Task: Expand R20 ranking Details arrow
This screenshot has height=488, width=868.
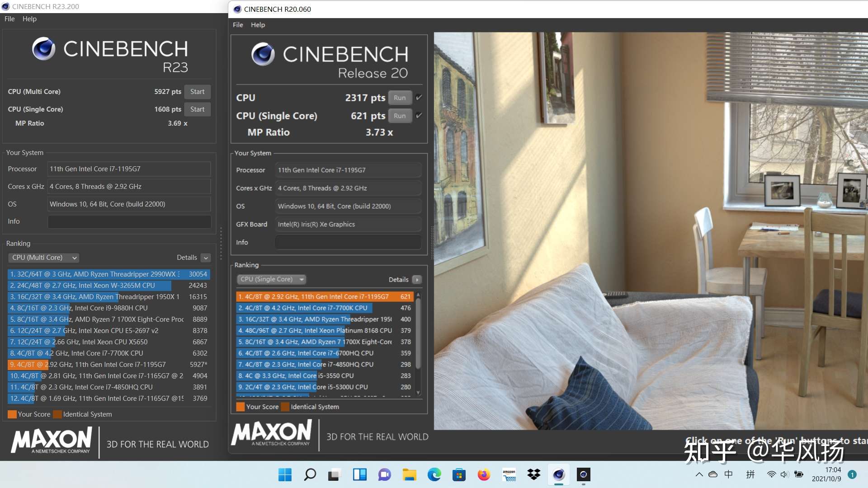Action: tap(417, 280)
